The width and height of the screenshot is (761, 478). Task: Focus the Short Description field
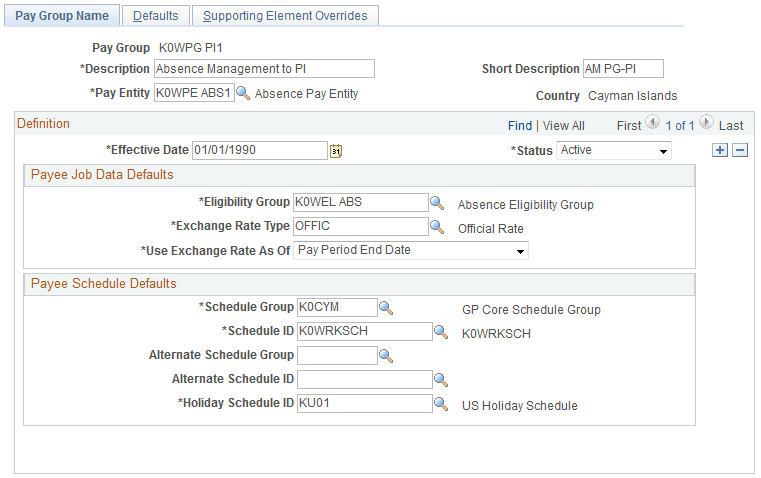[x=623, y=68]
